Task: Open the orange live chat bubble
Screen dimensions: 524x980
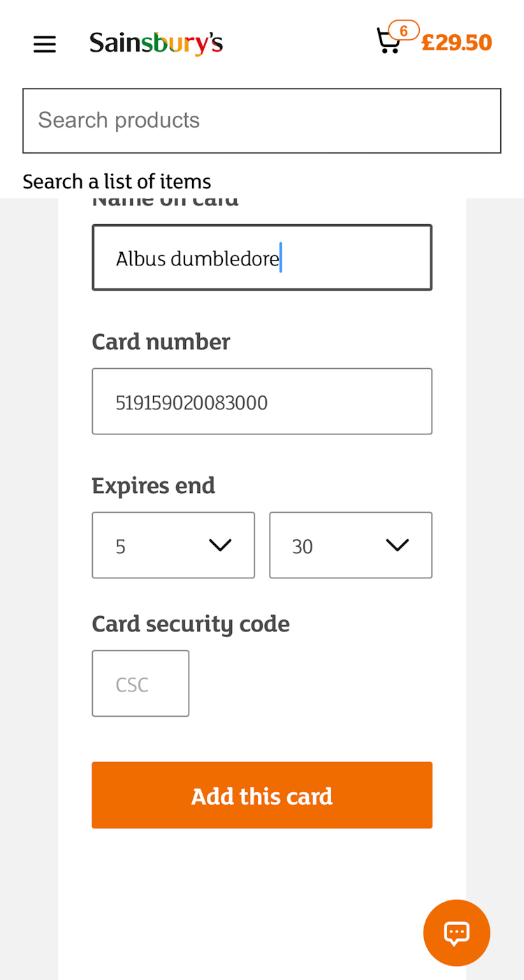Action: (456, 933)
